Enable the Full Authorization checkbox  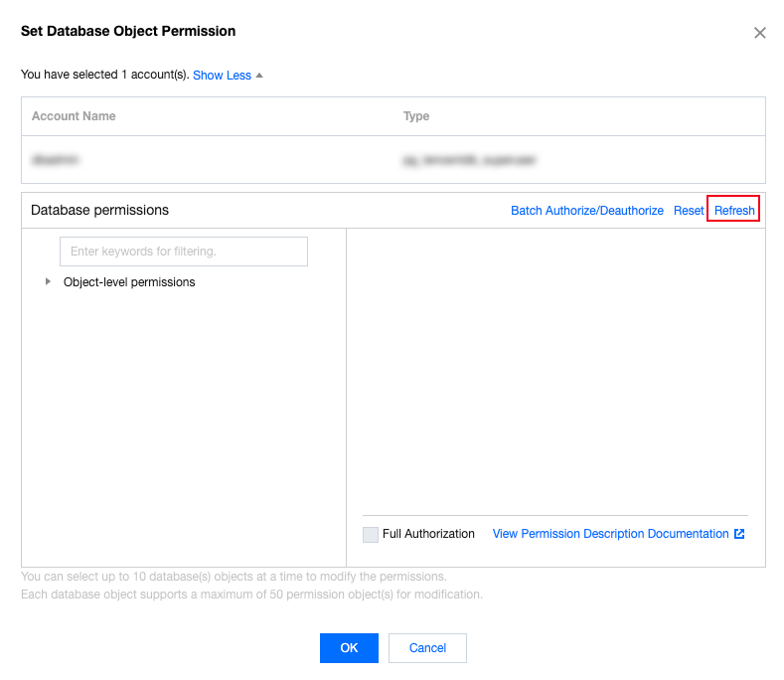point(371,534)
